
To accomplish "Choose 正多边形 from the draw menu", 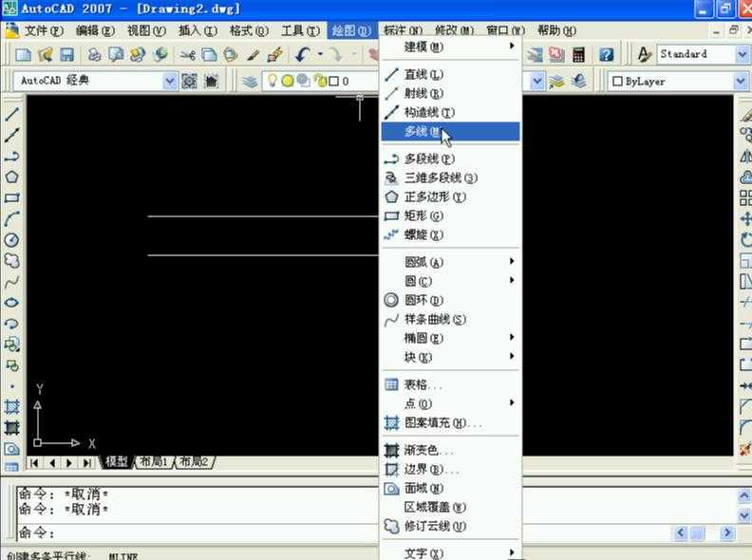I will [450, 196].
